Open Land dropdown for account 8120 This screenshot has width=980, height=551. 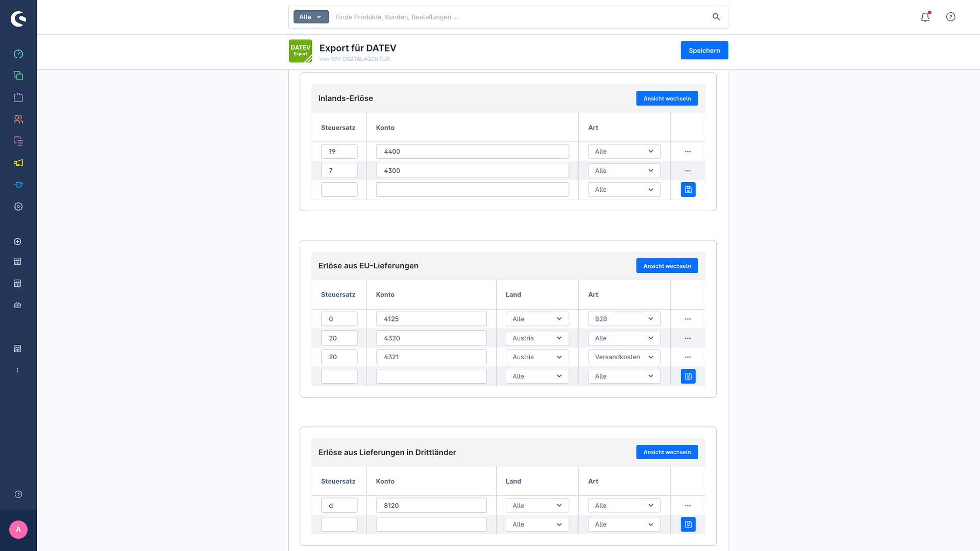click(537, 506)
